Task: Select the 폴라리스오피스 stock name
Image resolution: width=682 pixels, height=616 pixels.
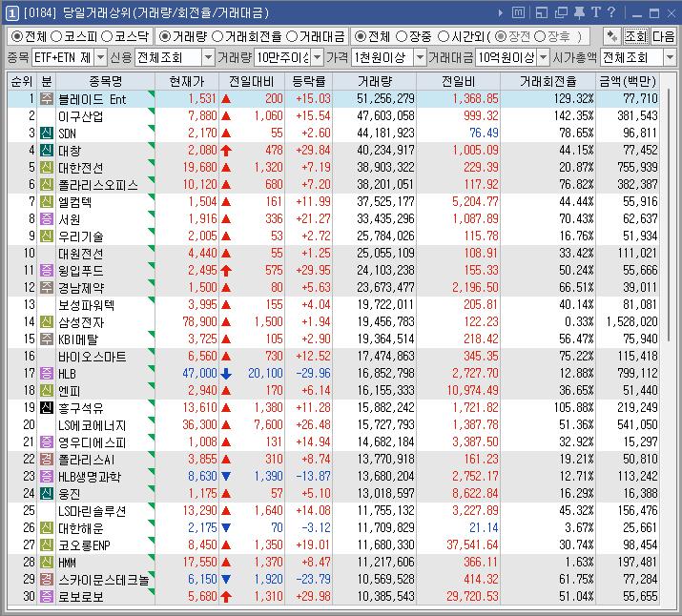Action: coord(98,185)
